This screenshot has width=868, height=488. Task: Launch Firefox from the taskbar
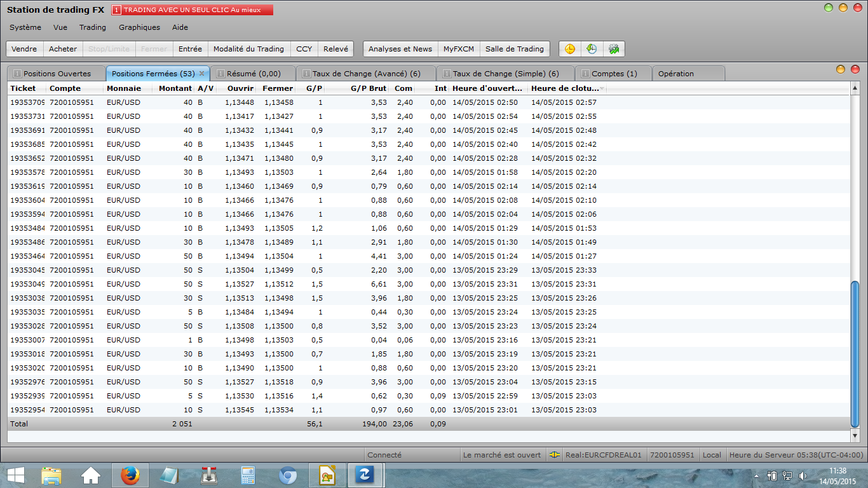click(130, 475)
